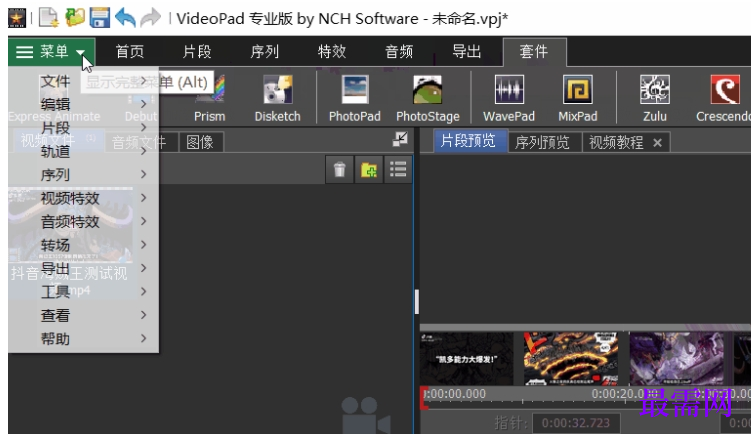The image size is (751, 434).
Task: Open the 图像 bin tab
Action: (200, 142)
